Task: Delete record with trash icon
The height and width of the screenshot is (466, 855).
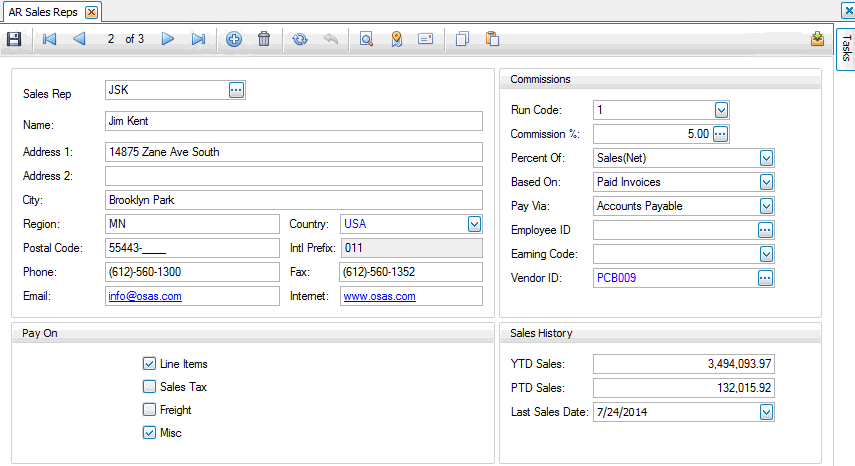Action: tap(264, 39)
